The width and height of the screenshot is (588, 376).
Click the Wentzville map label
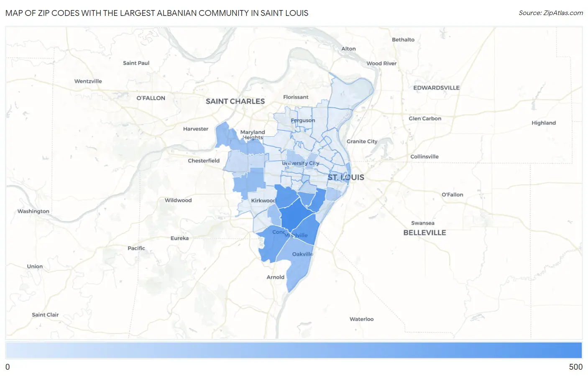(x=88, y=81)
